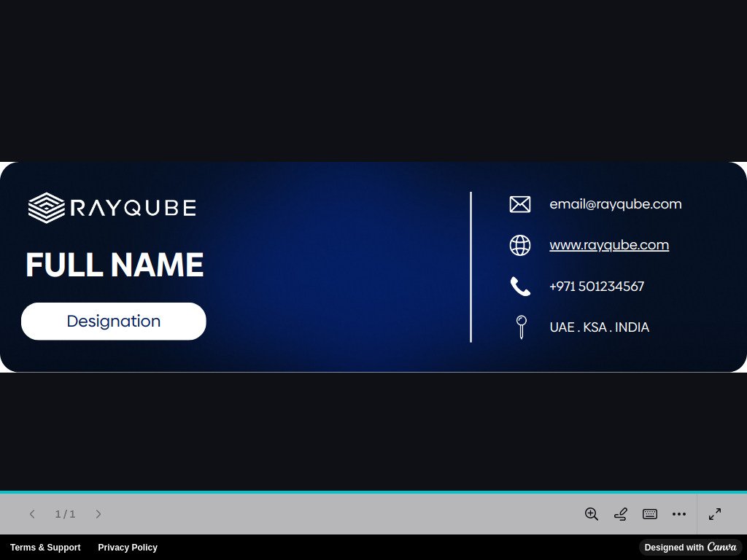Click the white Designation button
The image size is (747, 560).
click(x=114, y=321)
